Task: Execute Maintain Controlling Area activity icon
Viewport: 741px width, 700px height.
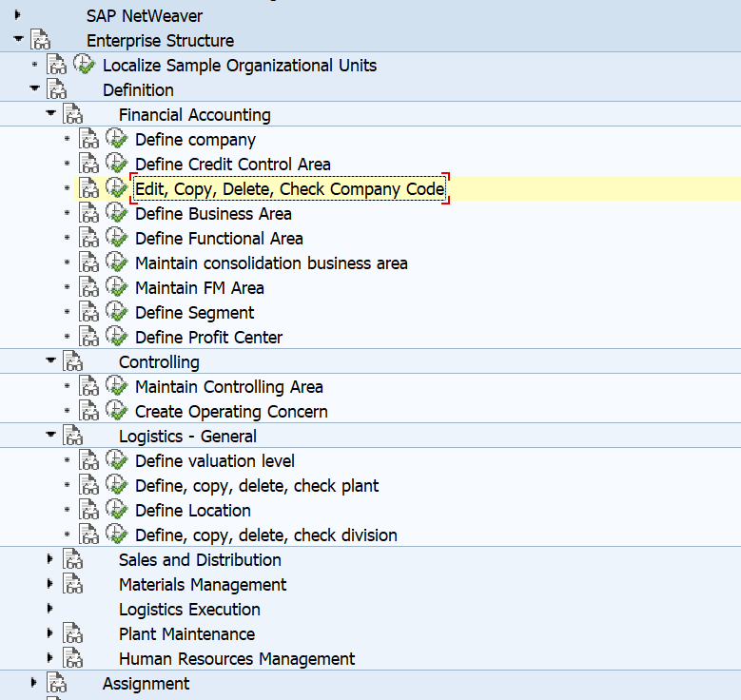Action: tap(116, 386)
